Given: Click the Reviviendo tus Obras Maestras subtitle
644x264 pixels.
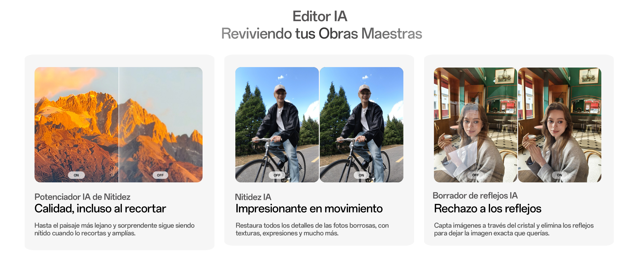Looking at the screenshot, I should click(x=322, y=33).
